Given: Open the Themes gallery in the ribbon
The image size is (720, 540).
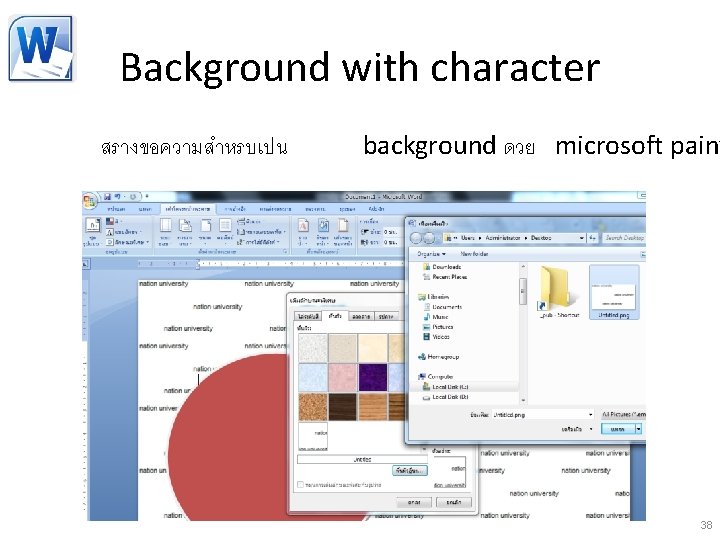Looking at the screenshot, I should click(93, 231).
